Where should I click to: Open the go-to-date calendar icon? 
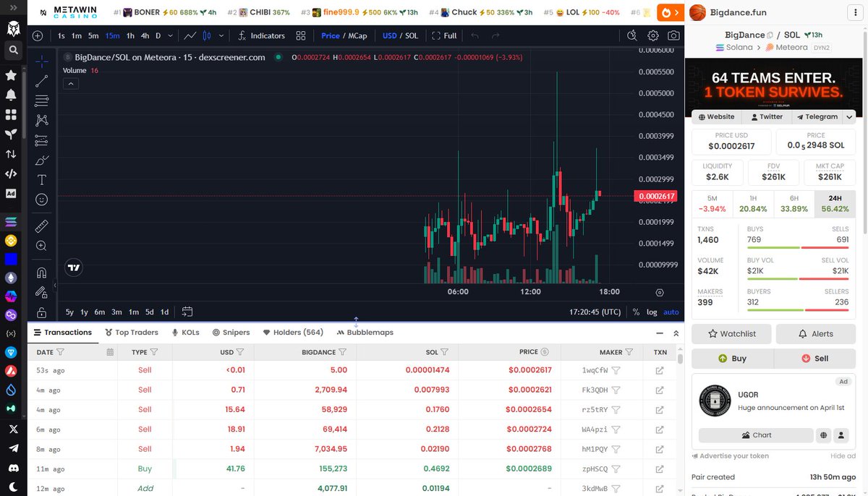187,312
